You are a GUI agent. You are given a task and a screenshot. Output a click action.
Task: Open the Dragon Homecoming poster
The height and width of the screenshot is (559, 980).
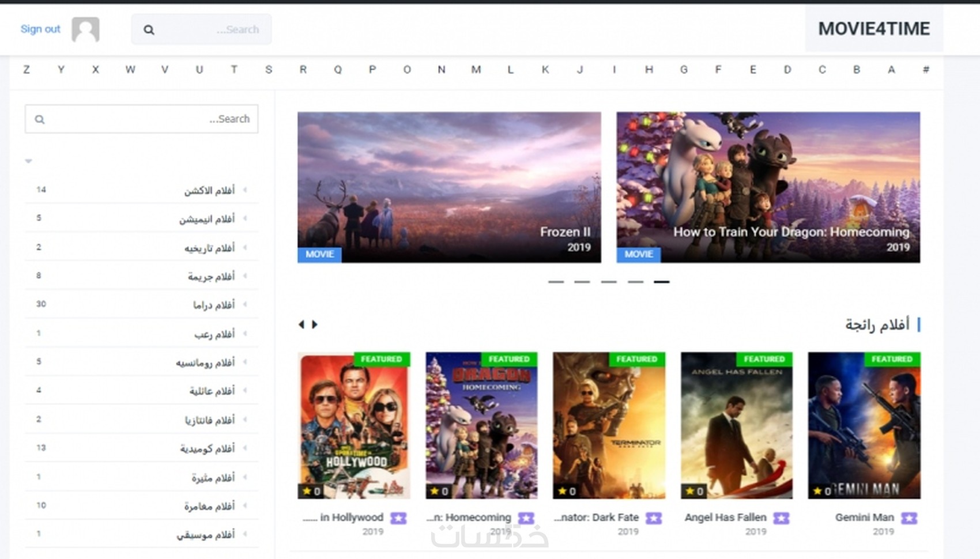tap(481, 425)
